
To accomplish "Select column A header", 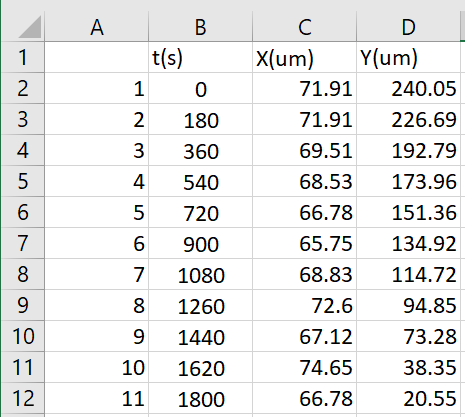I will pyautogui.click(x=97, y=27).
